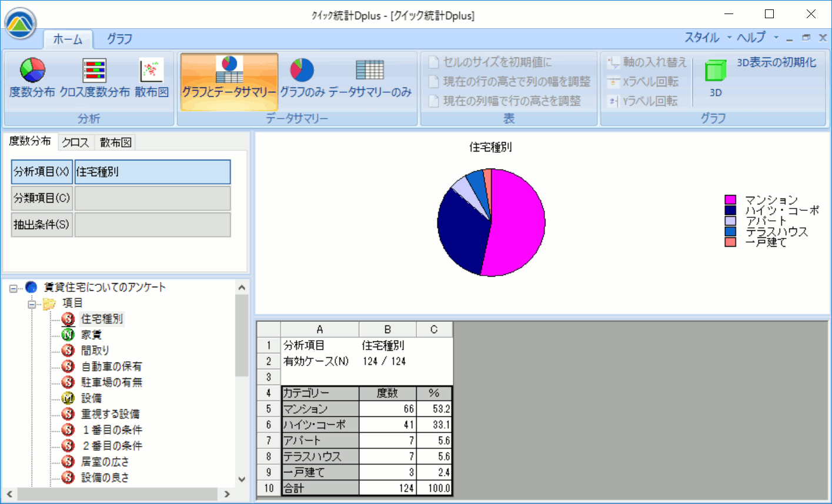Image resolution: width=832 pixels, height=504 pixels.
Task: Click the empty 分類項目 input field
Action: [152, 199]
